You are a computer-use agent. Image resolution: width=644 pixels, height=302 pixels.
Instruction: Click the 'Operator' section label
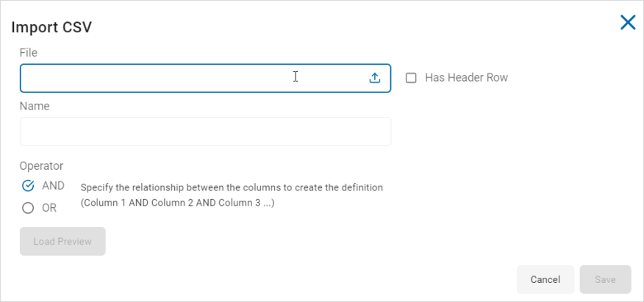pos(41,166)
